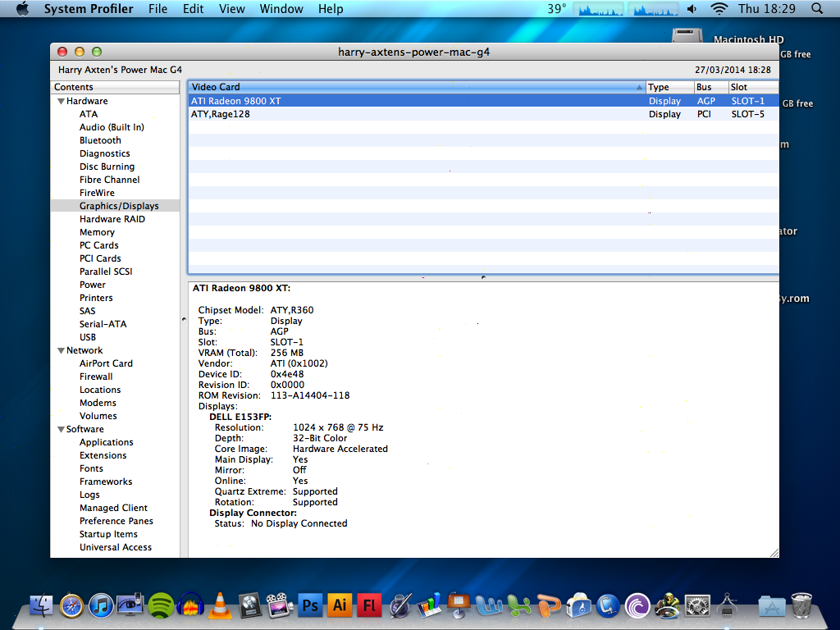Open Applications folder in the dock
The image size is (840, 630).
tap(772, 606)
